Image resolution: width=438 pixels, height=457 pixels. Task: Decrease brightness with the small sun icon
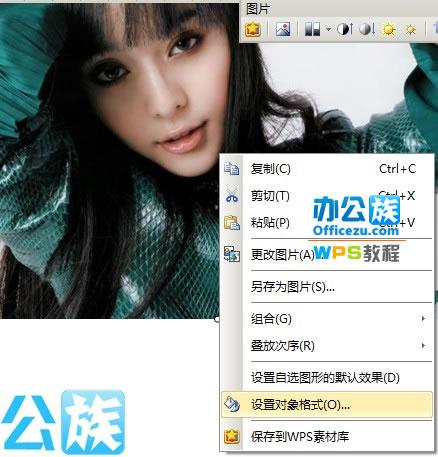[x=411, y=30]
